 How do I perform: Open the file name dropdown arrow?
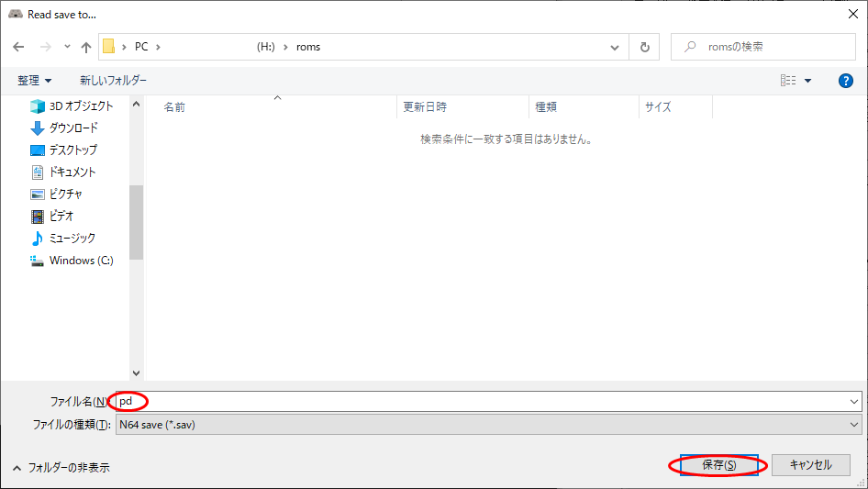(854, 402)
